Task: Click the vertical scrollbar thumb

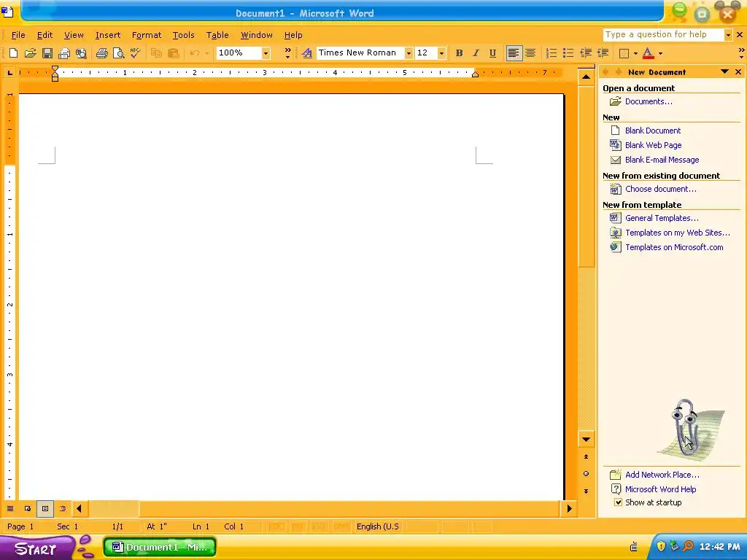Action: pos(586,178)
